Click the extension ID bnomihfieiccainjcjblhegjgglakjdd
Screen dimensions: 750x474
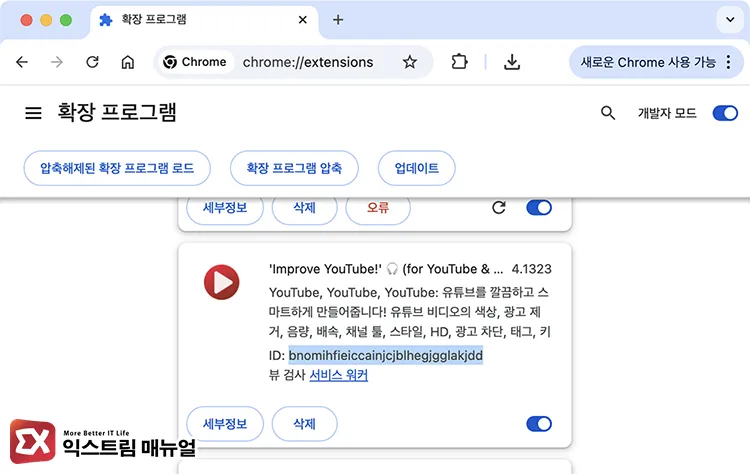point(386,355)
